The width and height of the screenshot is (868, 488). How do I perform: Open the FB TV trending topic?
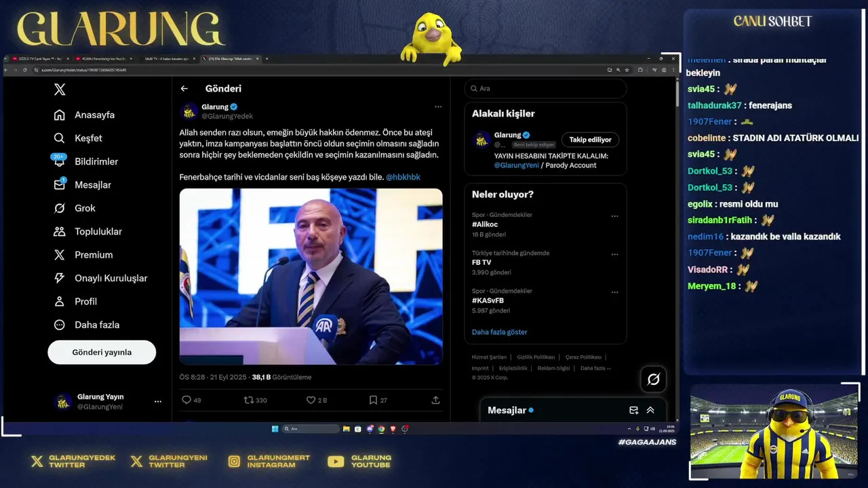481,262
